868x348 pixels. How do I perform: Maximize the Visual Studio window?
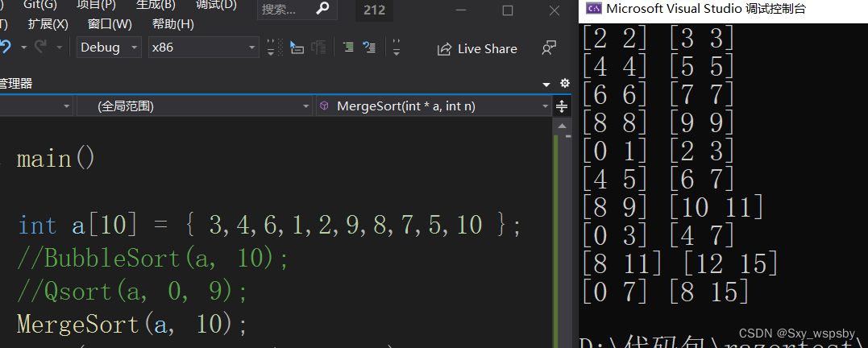(508, 10)
